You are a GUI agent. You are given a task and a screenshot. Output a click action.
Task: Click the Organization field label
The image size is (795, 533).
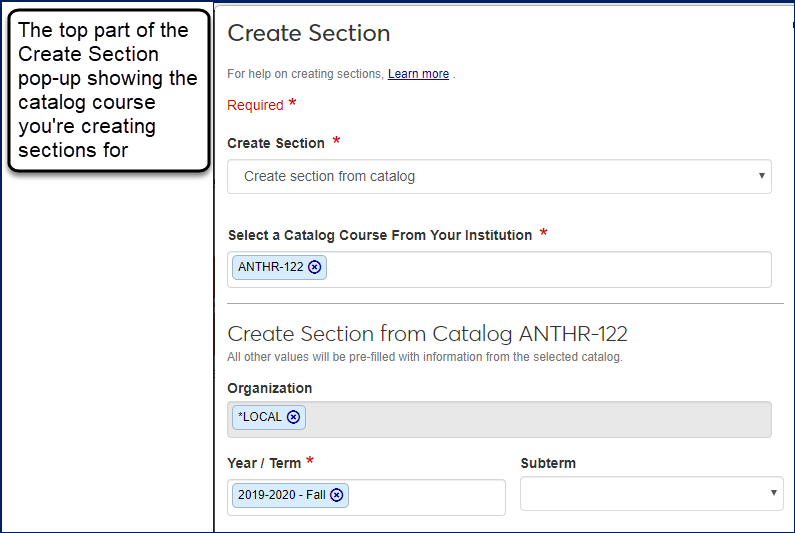[x=269, y=388]
